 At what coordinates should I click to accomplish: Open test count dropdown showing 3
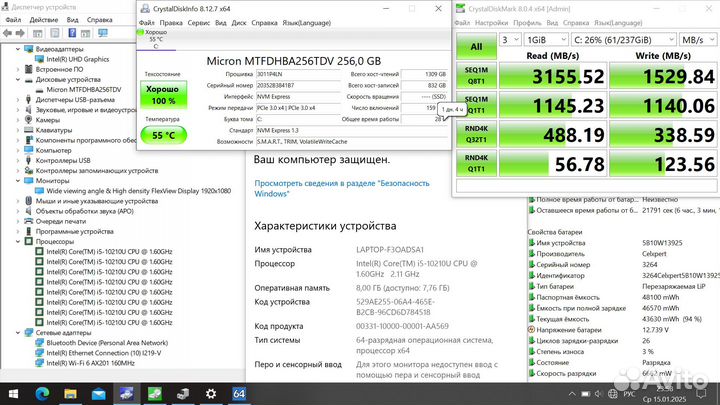[510, 39]
